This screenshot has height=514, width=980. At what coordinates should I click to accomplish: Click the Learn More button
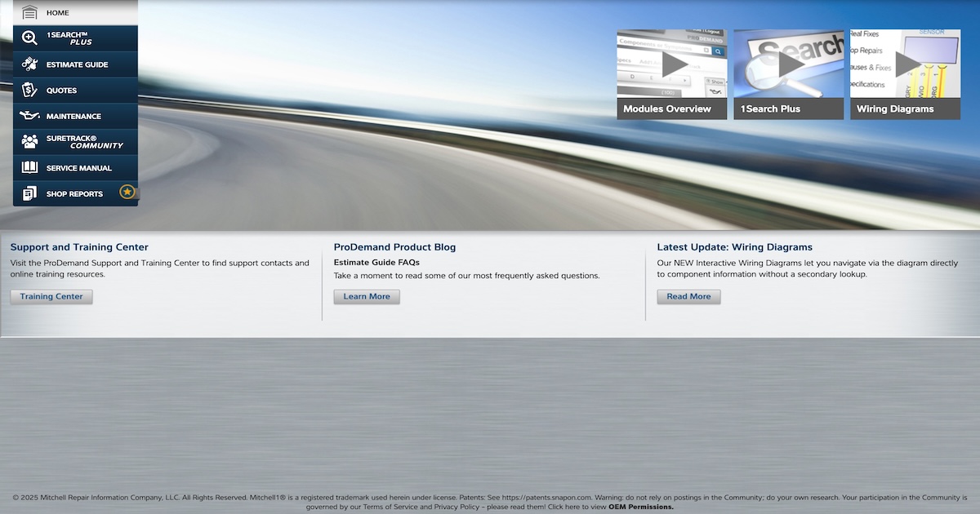(x=367, y=296)
